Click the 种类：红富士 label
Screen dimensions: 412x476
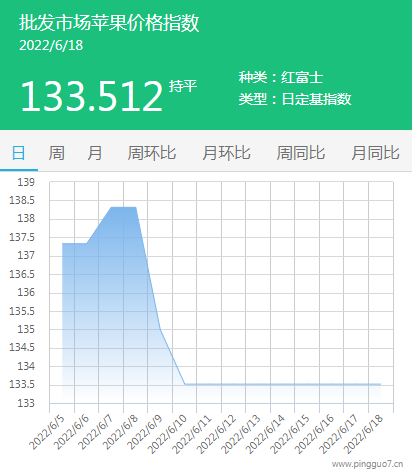(280, 77)
